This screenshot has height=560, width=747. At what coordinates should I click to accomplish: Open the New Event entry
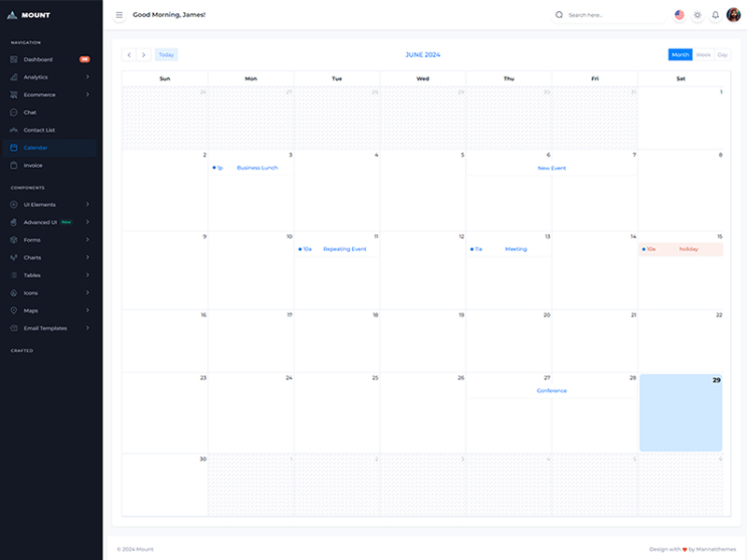552,168
